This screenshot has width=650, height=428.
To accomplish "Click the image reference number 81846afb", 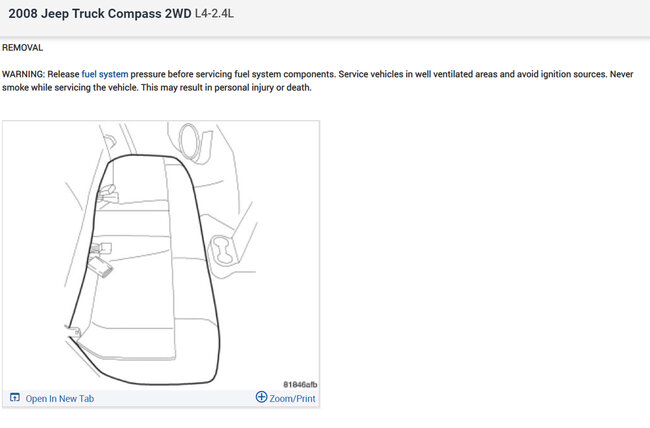I will point(300,384).
